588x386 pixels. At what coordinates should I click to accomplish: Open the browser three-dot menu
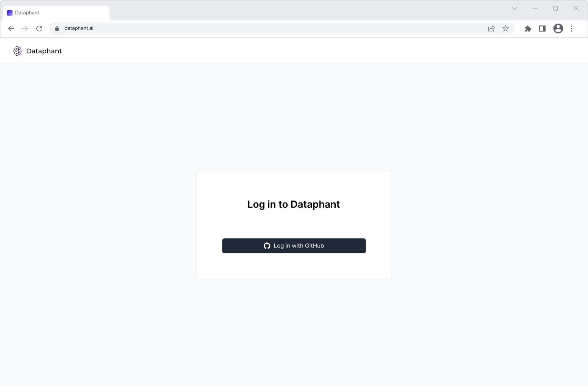(x=572, y=28)
